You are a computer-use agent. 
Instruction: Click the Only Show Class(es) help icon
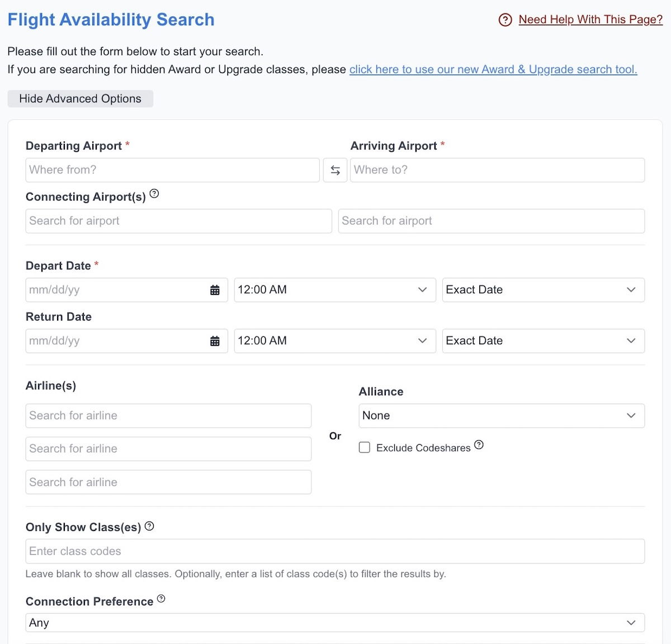[149, 526]
